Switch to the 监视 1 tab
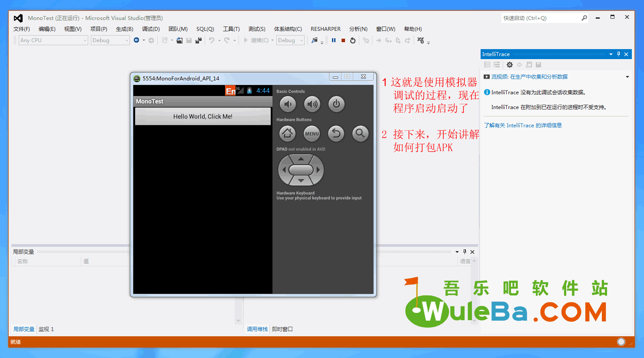 [46, 329]
